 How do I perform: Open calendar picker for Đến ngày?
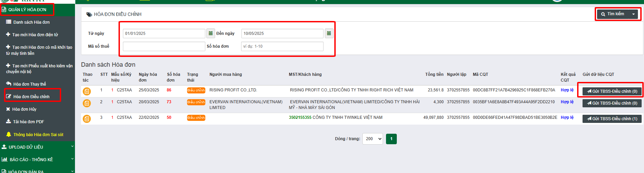329,33
